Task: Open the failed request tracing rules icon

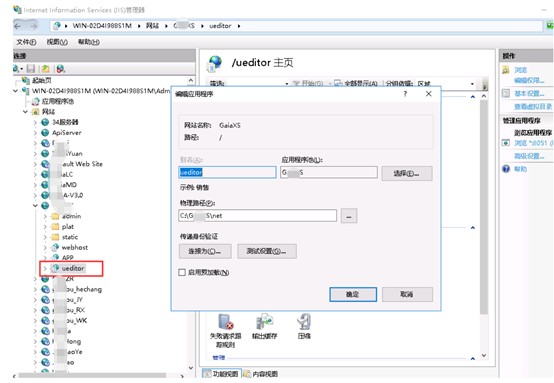Action: tap(225, 322)
